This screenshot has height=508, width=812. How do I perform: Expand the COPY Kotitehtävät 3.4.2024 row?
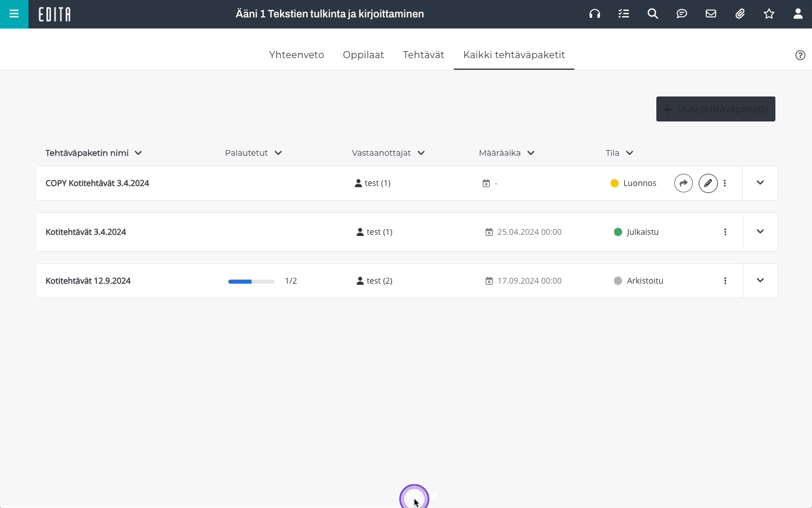coord(760,183)
